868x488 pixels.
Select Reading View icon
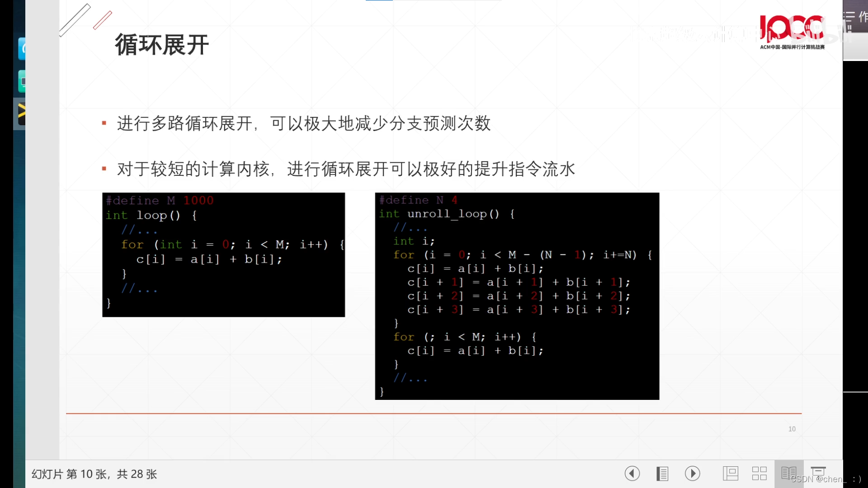pyautogui.click(x=789, y=474)
